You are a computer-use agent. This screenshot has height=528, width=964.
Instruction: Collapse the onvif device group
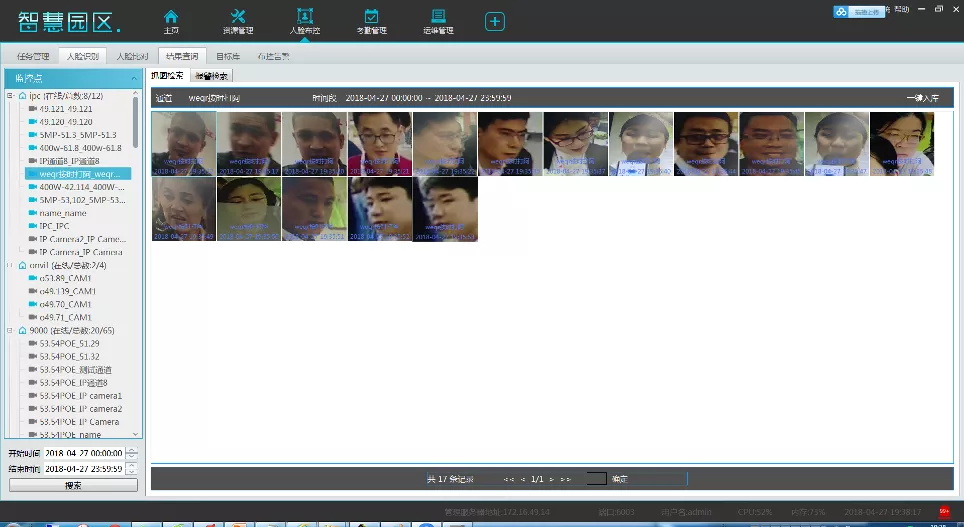pyautogui.click(x=9, y=265)
